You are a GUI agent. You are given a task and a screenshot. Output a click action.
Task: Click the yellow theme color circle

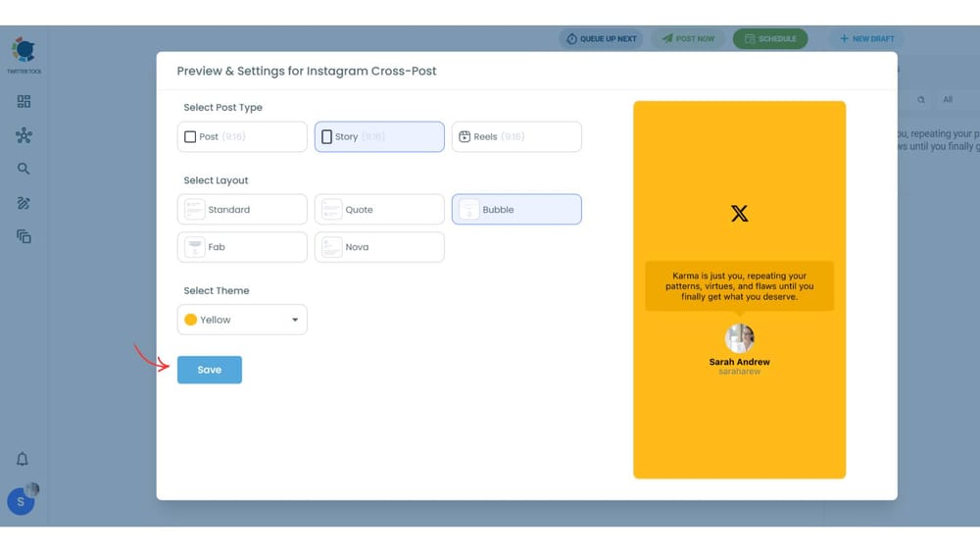coord(191,320)
